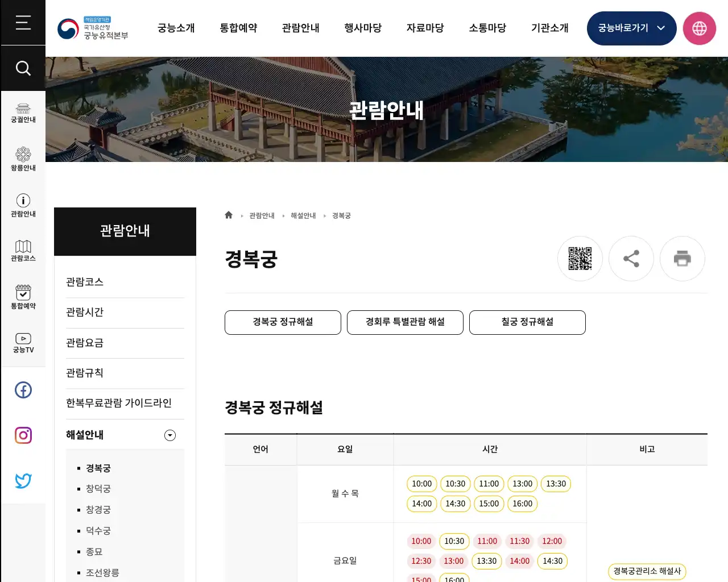Open 관람요금 in the side menu

pyautogui.click(x=84, y=343)
